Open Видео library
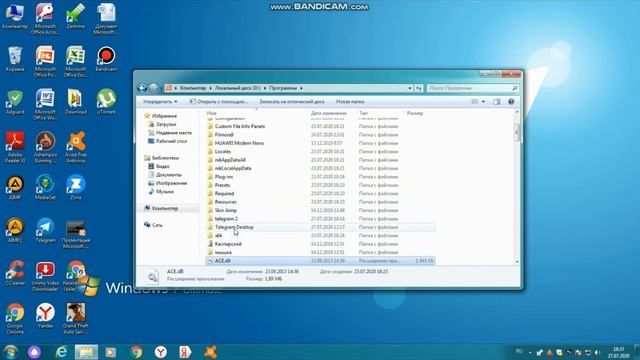Screen dimensions: 640x360 [162, 166]
